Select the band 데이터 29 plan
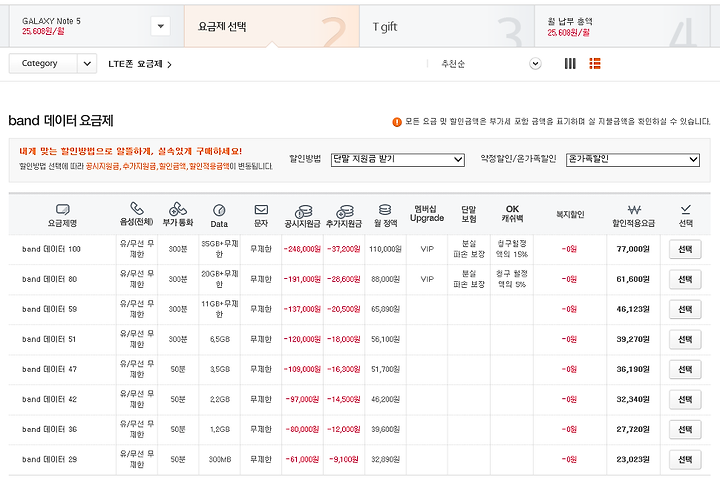Image resolution: width=720 pixels, height=480 pixels. tap(685, 459)
